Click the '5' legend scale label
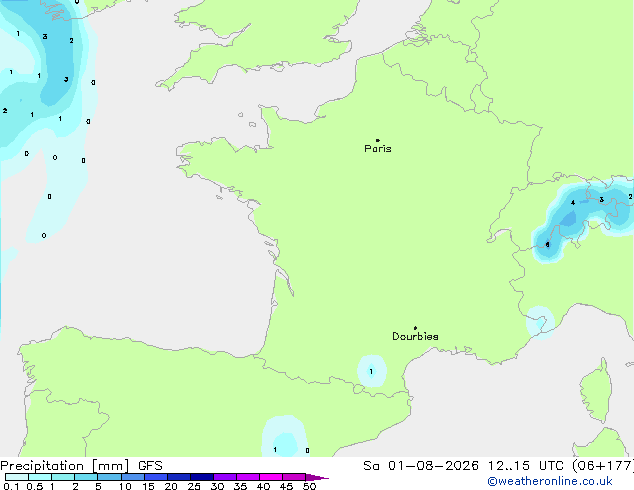This screenshot has width=634, height=490. (98, 486)
